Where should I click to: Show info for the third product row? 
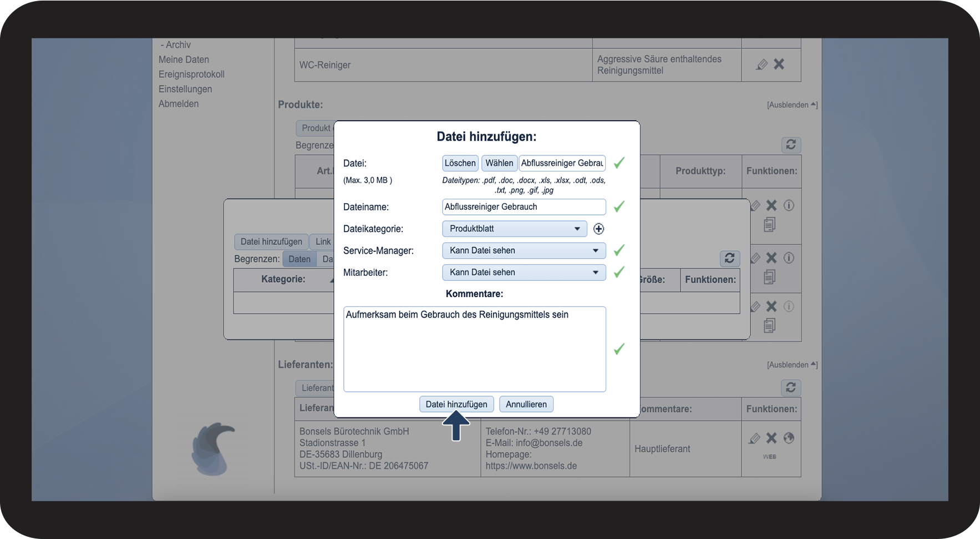tap(789, 306)
